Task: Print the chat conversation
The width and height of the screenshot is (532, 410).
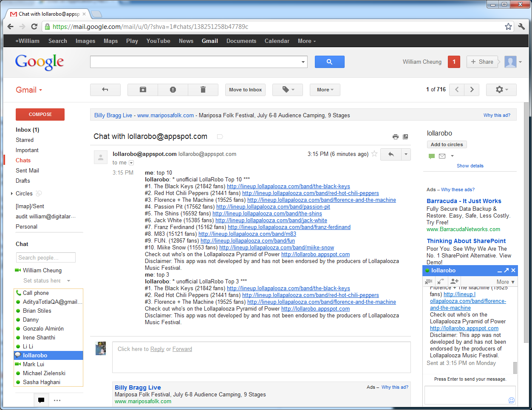Action: click(x=395, y=137)
